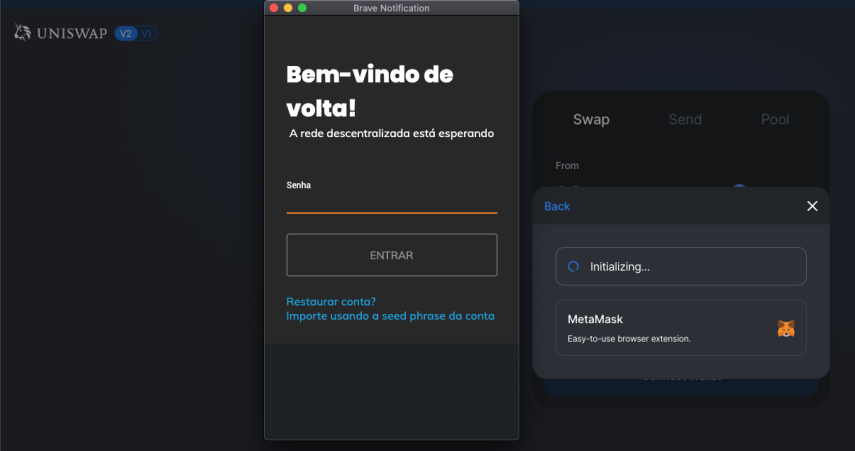Click the A rede descentralizada está esperando text

tap(392, 133)
